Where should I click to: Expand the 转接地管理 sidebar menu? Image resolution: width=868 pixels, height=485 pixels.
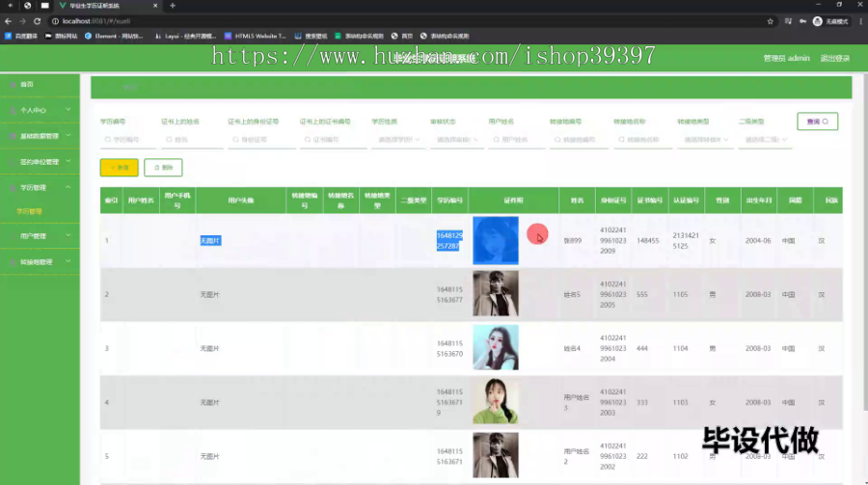68,261
